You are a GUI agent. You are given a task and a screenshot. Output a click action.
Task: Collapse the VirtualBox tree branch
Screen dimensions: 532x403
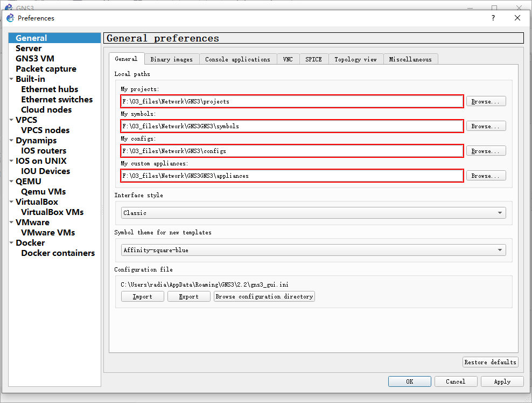coord(11,202)
